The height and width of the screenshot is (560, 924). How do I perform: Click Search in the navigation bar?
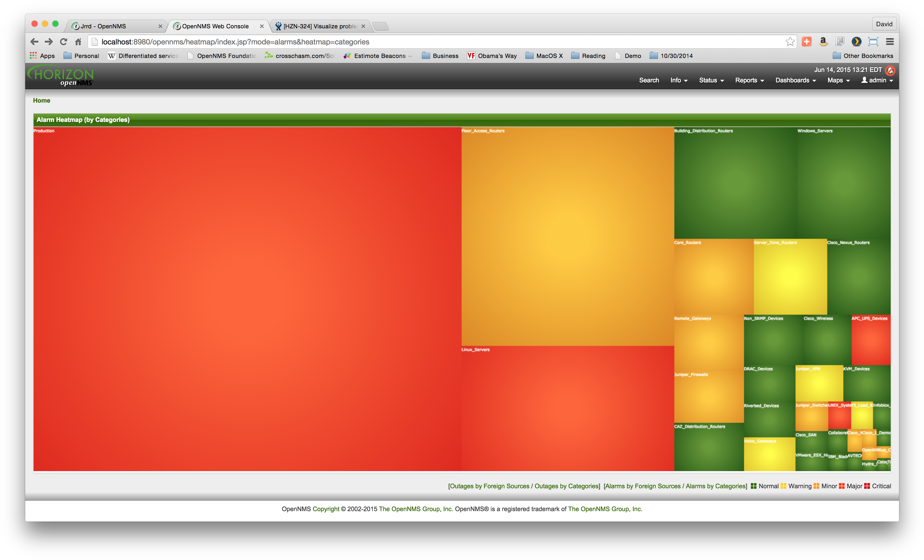[x=649, y=80]
